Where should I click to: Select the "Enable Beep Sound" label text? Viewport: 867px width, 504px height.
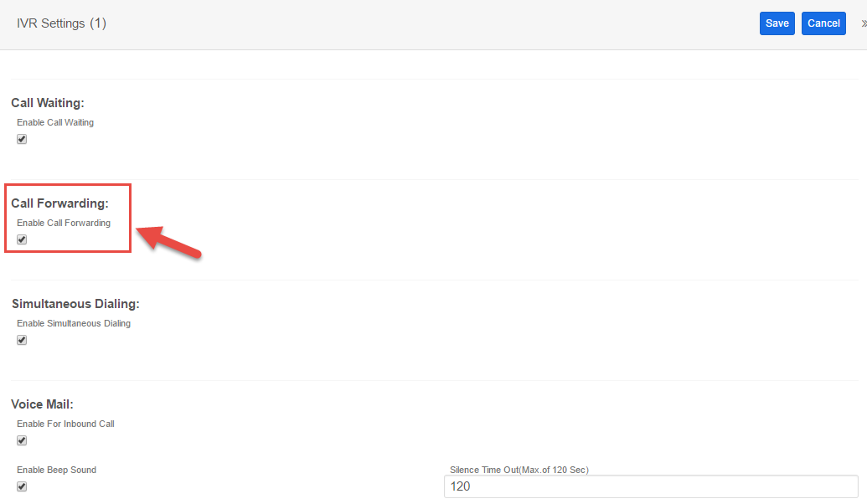pyautogui.click(x=56, y=471)
